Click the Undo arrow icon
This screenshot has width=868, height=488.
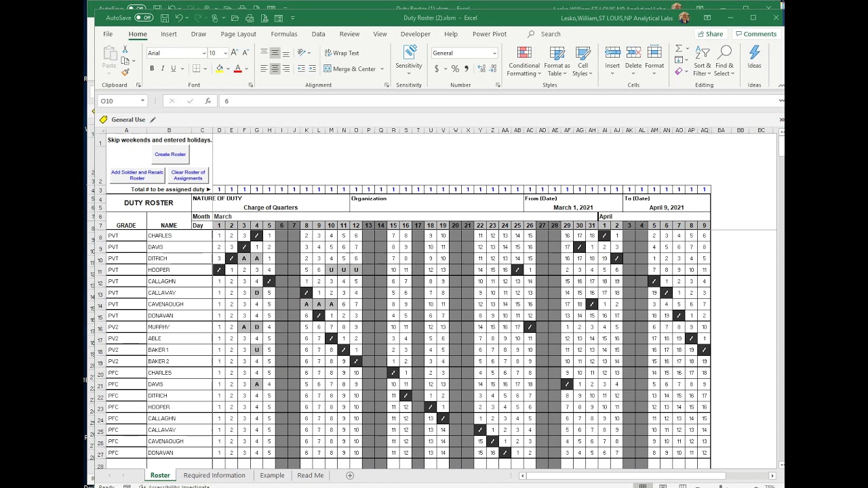coord(179,18)
